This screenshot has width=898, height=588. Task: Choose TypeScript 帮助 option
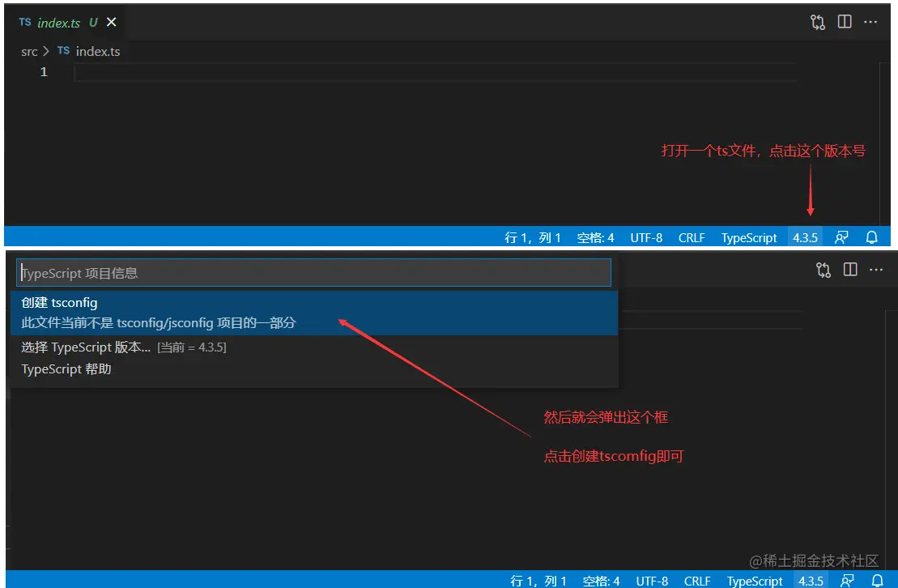[x=314, y=369]
